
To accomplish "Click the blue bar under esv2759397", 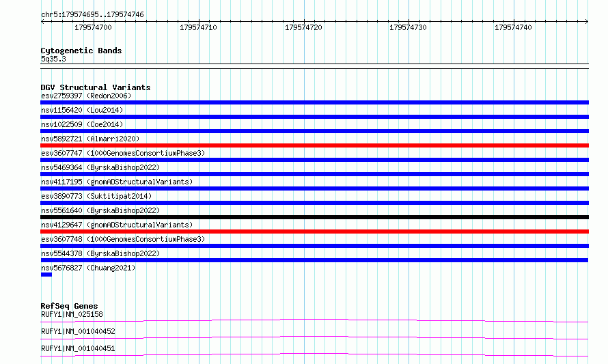I will tap(314, 102).
